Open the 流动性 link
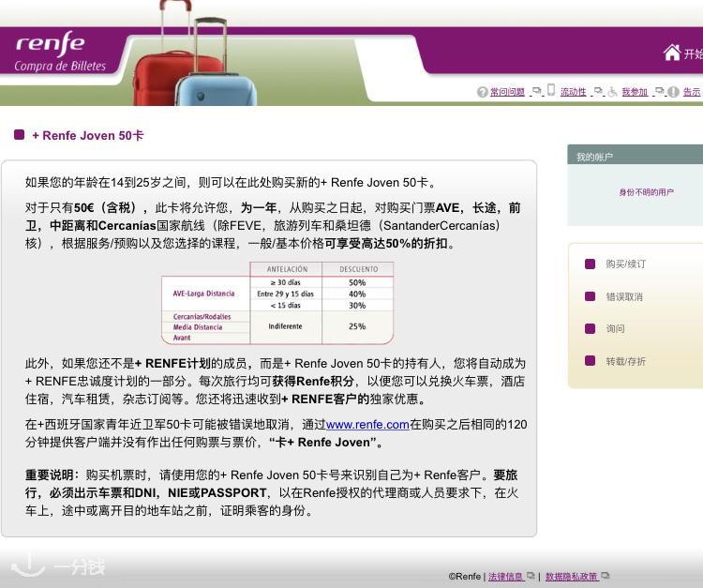 [x=573, y=92]
